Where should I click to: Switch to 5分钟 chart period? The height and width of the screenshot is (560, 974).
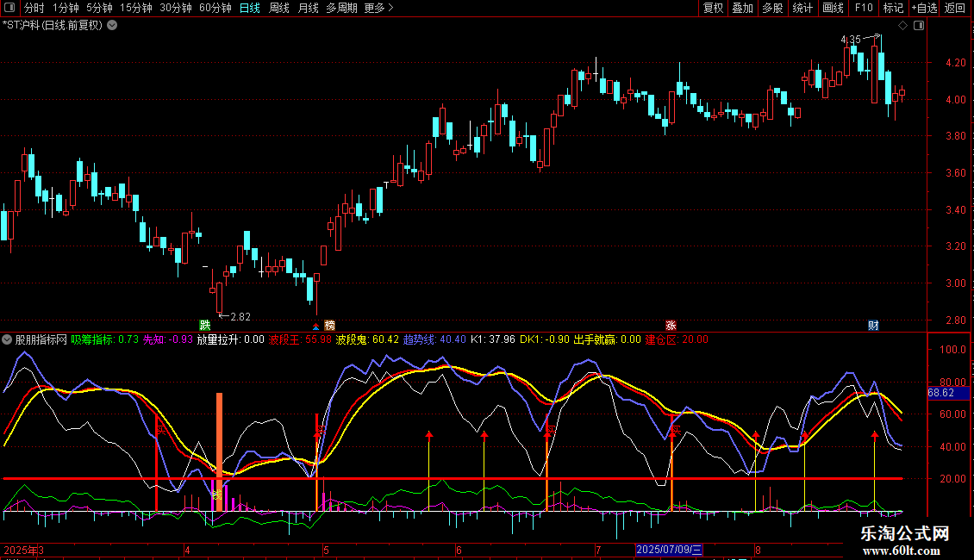pos(99,8)
